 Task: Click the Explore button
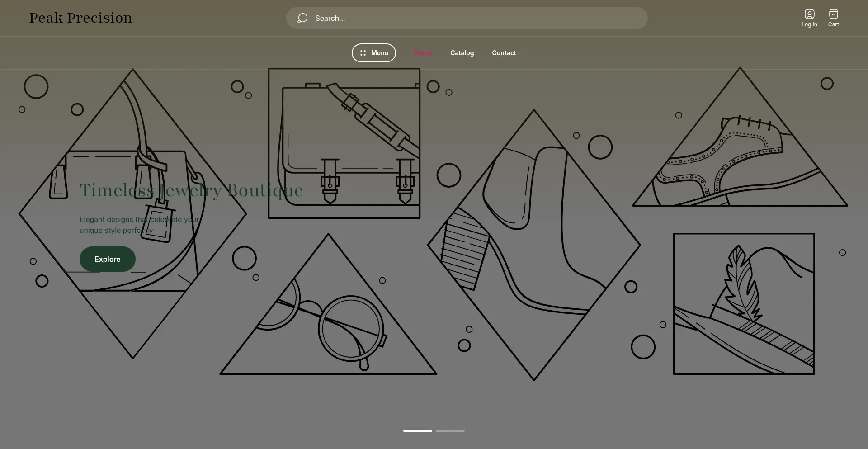[108, 259]
